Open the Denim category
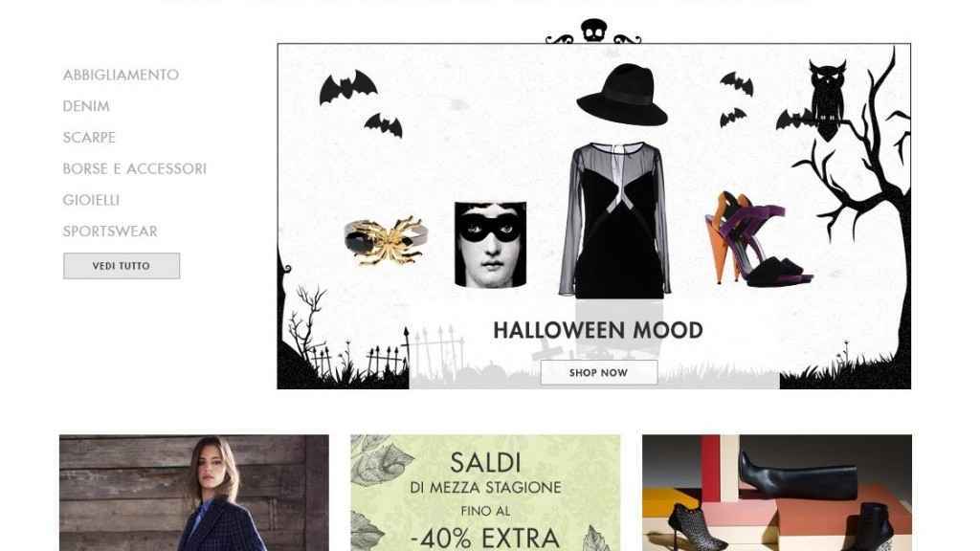Viewport: 980px width, 551px height. tap(85, 106)
